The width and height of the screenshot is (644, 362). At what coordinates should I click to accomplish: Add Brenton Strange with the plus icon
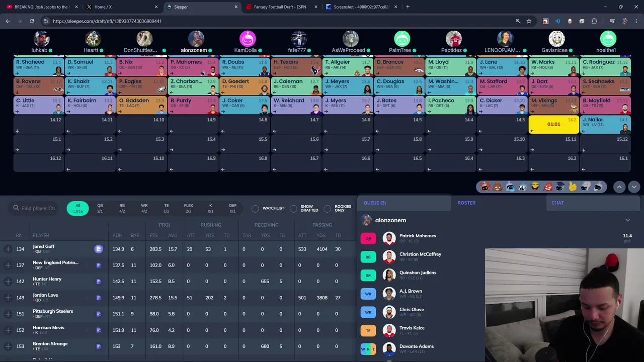8,346
